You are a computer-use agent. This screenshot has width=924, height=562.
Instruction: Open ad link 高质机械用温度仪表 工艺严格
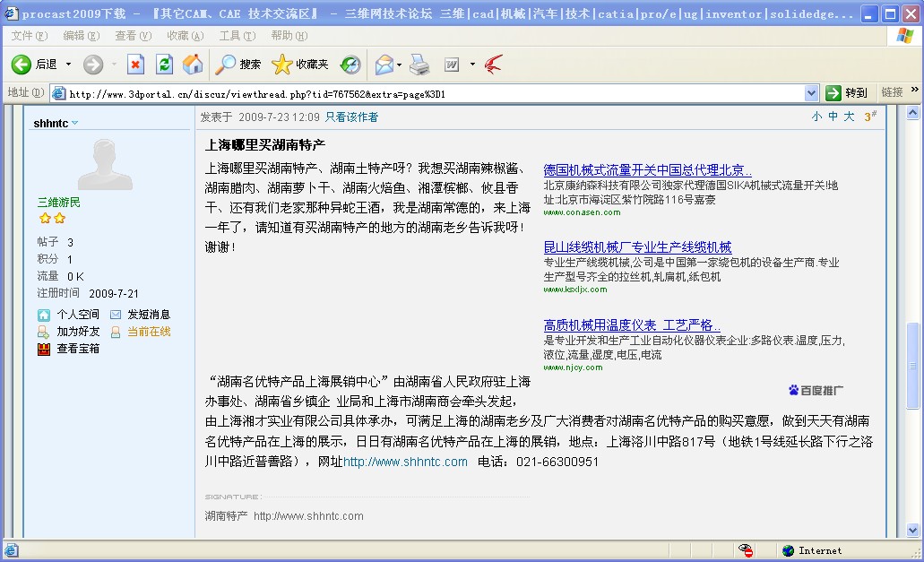632,325
